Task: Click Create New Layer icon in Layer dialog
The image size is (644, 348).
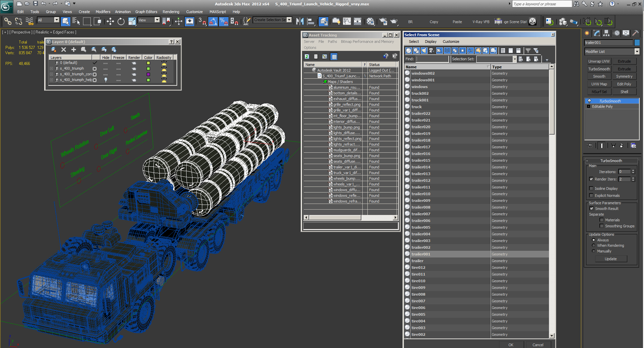Action: coord(54,50)
